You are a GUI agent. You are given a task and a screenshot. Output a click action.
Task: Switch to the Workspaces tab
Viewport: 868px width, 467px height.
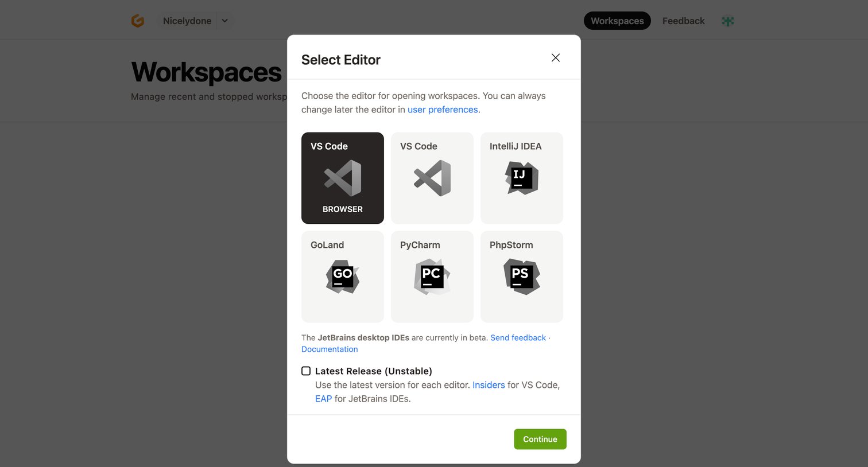[617, 21]
